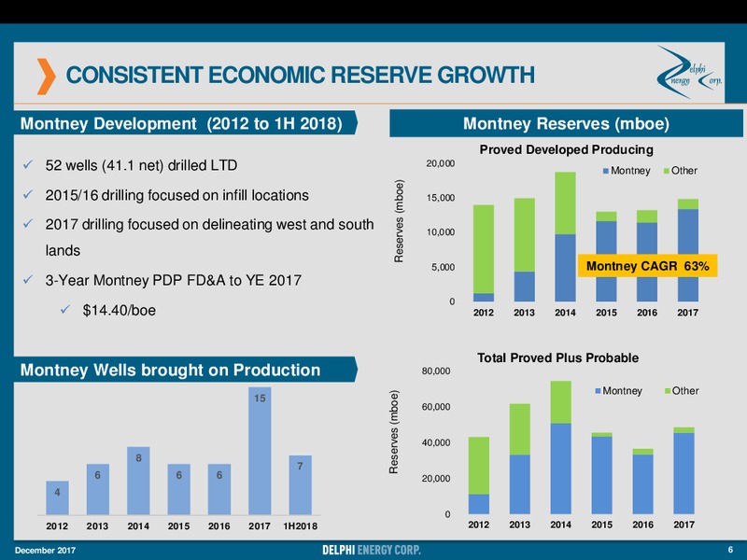Click the checkmark before '2015/16 drilling' bullet
747x560 pixels.
click(28, 195)
